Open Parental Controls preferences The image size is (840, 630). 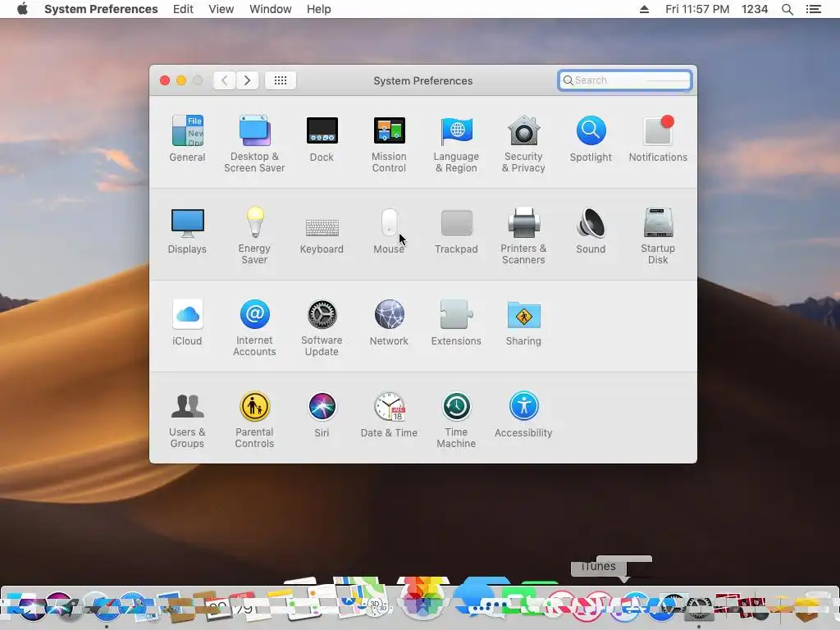tap(254, 420)
